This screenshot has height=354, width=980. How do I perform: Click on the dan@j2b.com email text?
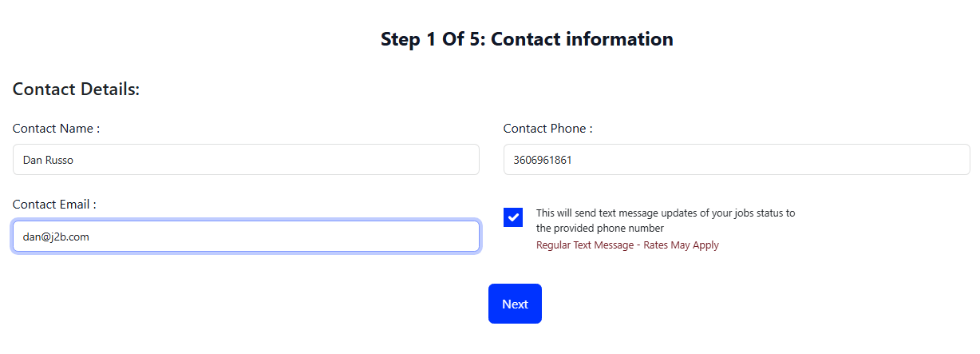tap(56, 237)
